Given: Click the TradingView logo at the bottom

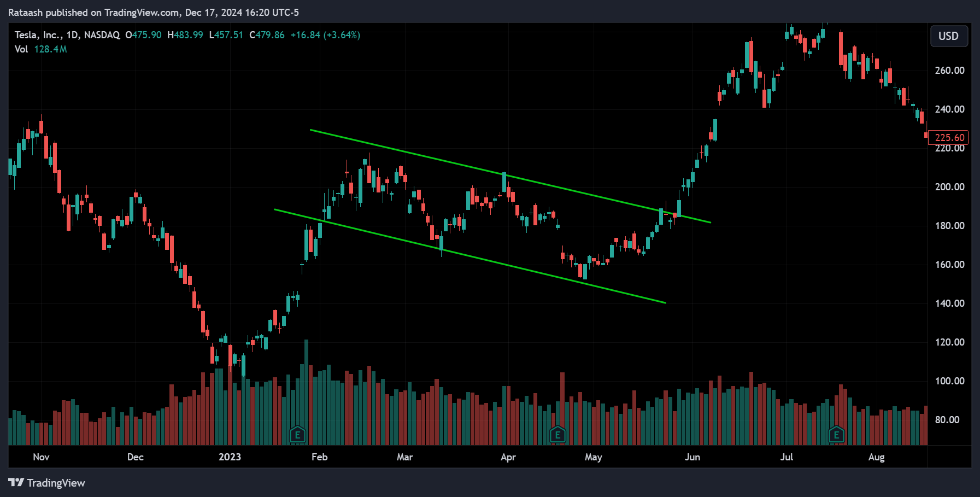Looking at the screenshot, I should [x=47, y=483].
